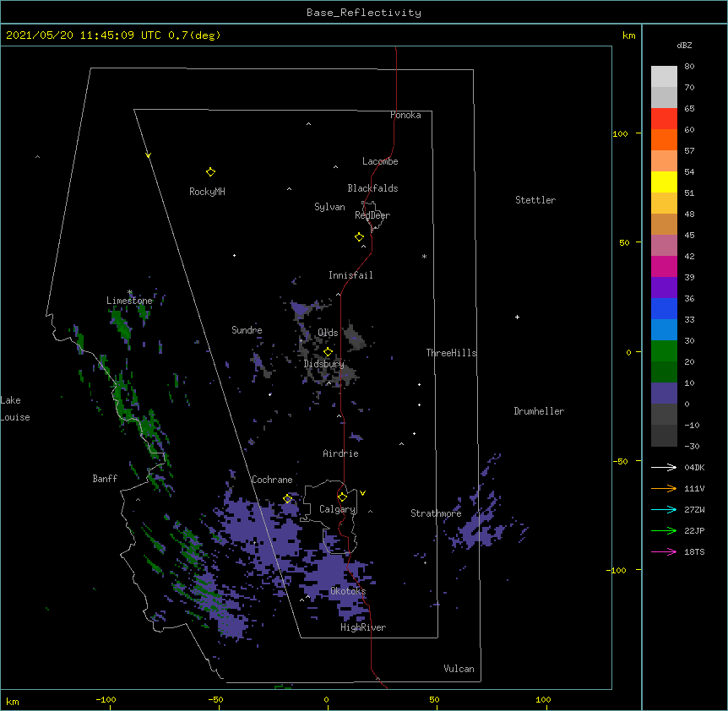Click the yellow station marker west of Calgary near Cochrane
The image size is (728, 711).
287,498
